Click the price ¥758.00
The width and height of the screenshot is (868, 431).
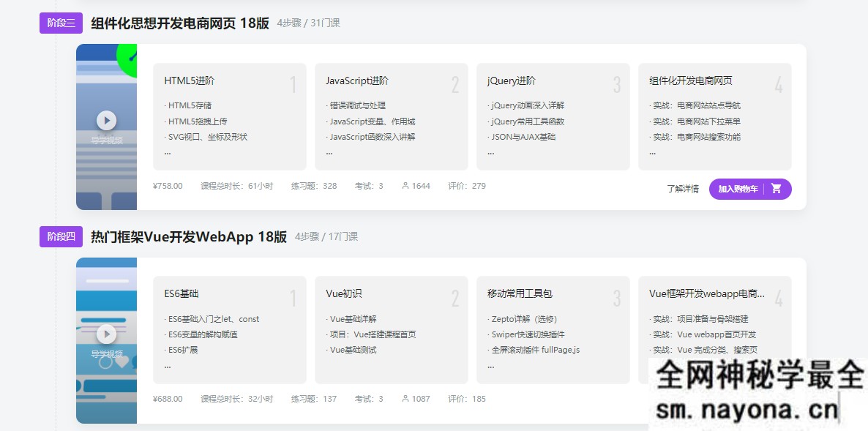pos(168,186)
